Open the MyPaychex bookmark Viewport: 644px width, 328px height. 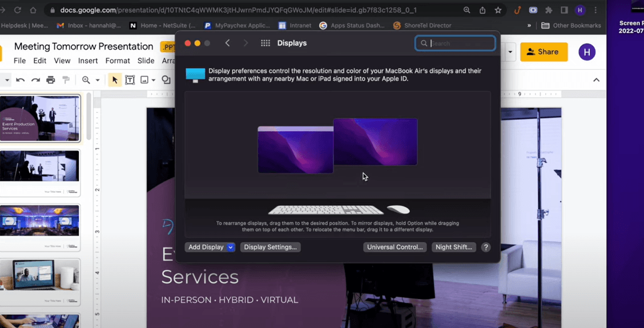pos(237,26)
